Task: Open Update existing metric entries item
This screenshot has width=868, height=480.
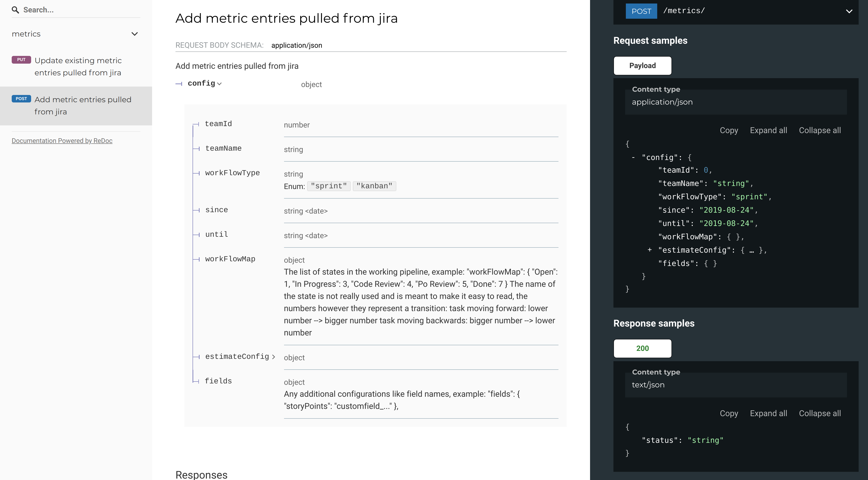Action: [x=78, y=67]
